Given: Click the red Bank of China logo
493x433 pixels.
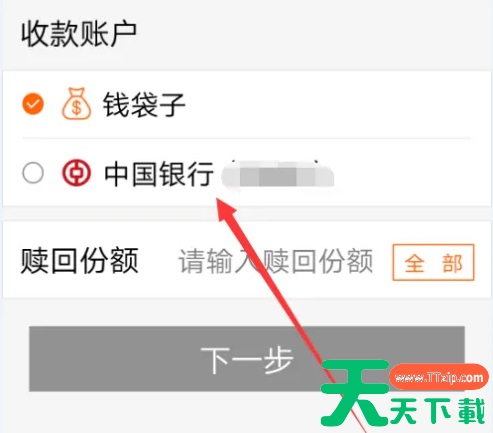Looking at the screenshot, I should pyautogui.click(x=76, y=173).
